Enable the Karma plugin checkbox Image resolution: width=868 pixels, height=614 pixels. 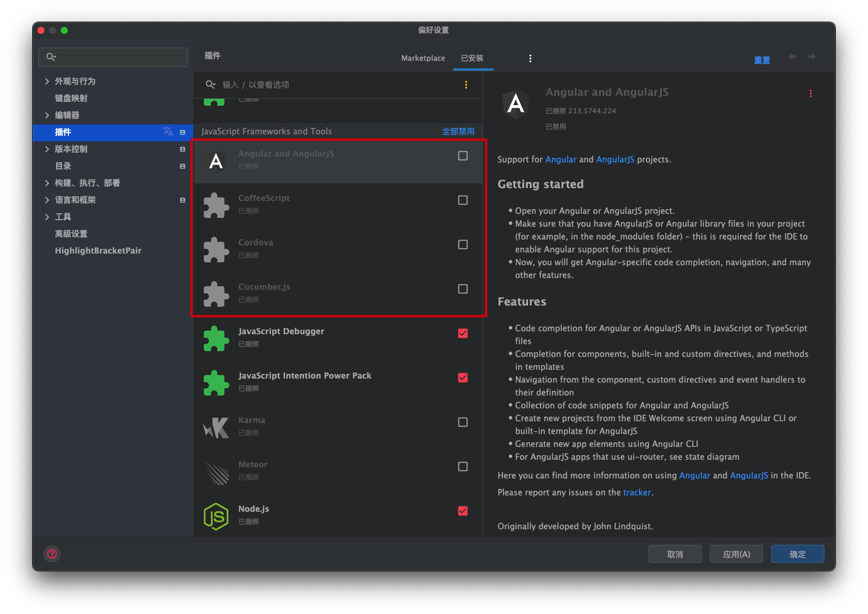pos(463,422)
